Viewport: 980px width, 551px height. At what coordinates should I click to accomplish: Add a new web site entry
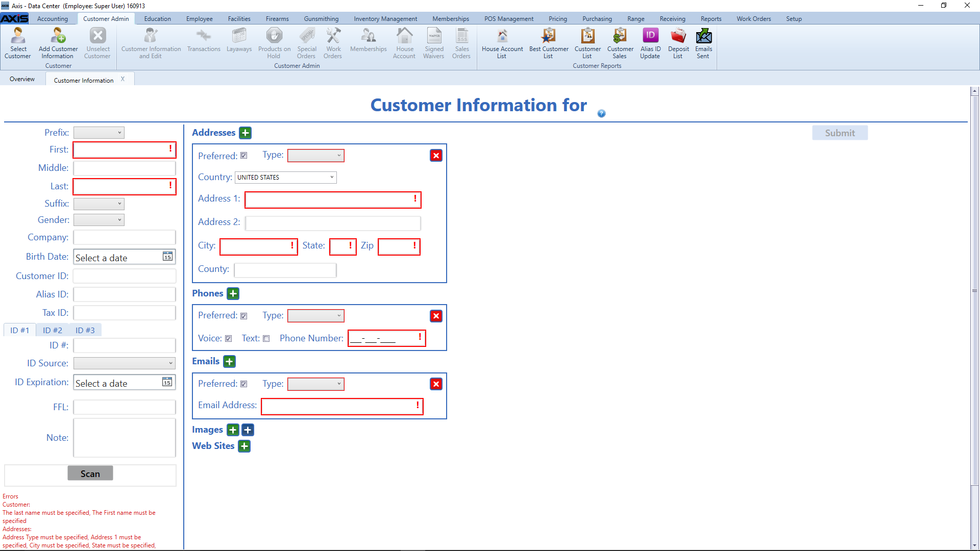tap(244, 446)
